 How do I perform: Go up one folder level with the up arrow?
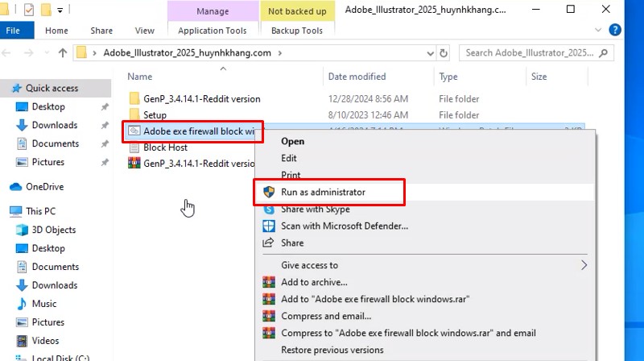point(63,53)
